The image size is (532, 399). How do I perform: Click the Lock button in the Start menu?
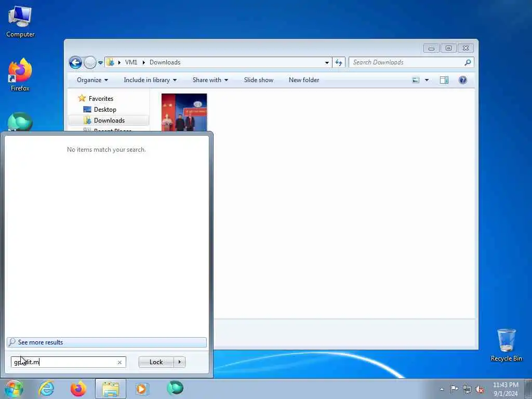(156, 362)
